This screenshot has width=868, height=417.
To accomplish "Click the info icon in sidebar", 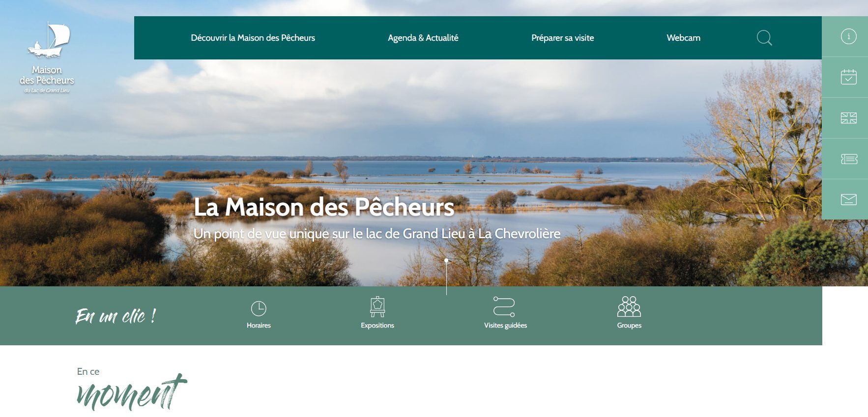I will pyautogui.click(x=848, y=36).
